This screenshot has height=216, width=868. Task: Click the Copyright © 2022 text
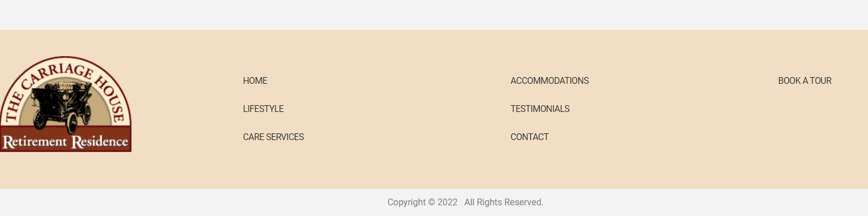click(x=422, y=202)
